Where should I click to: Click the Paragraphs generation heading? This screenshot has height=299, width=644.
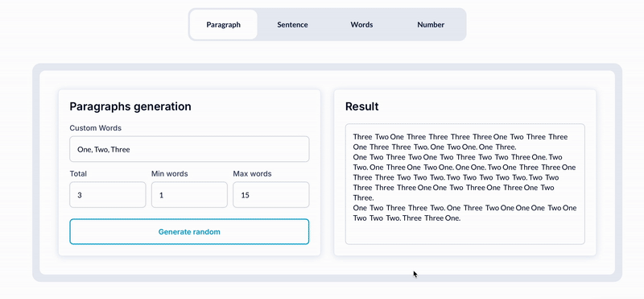click(130, 106)
